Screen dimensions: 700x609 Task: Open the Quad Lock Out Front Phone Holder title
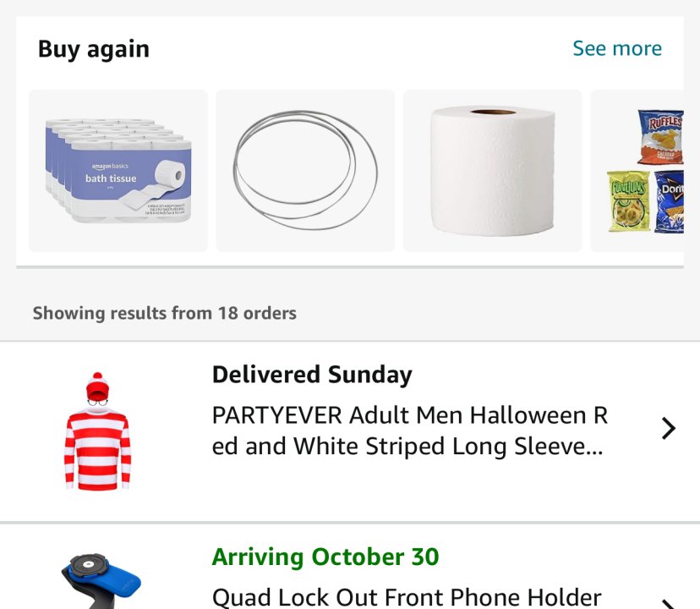point(407,597)
